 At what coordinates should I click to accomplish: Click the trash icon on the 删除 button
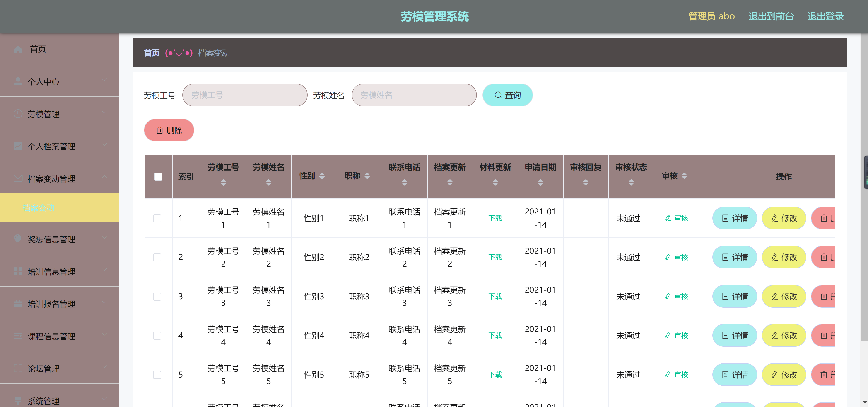point(160,130)
